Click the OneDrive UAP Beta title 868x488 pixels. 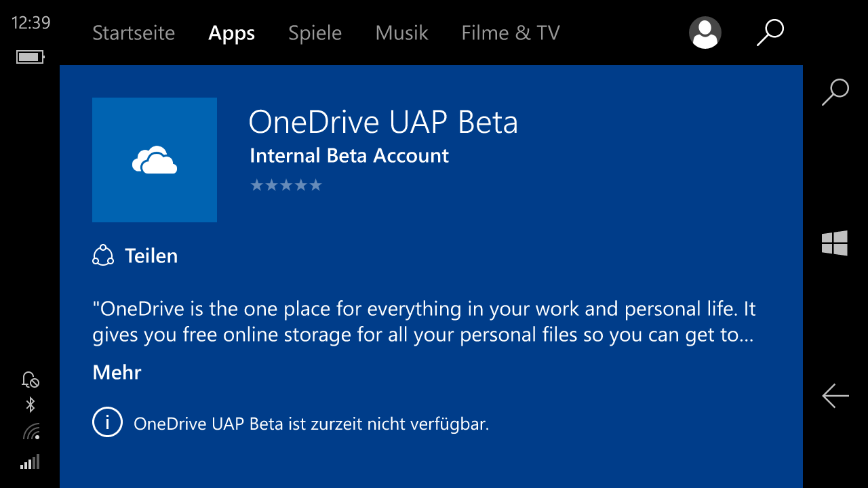[x=383, y=123]
